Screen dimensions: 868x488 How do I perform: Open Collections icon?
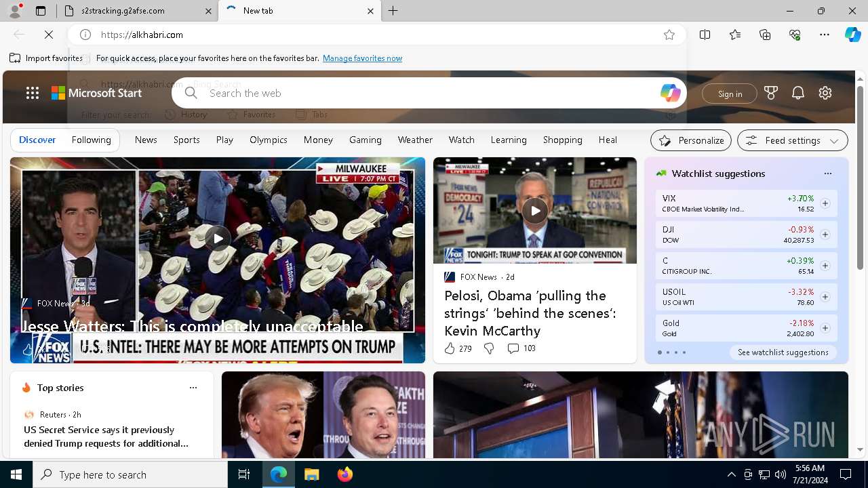point(765,35)
